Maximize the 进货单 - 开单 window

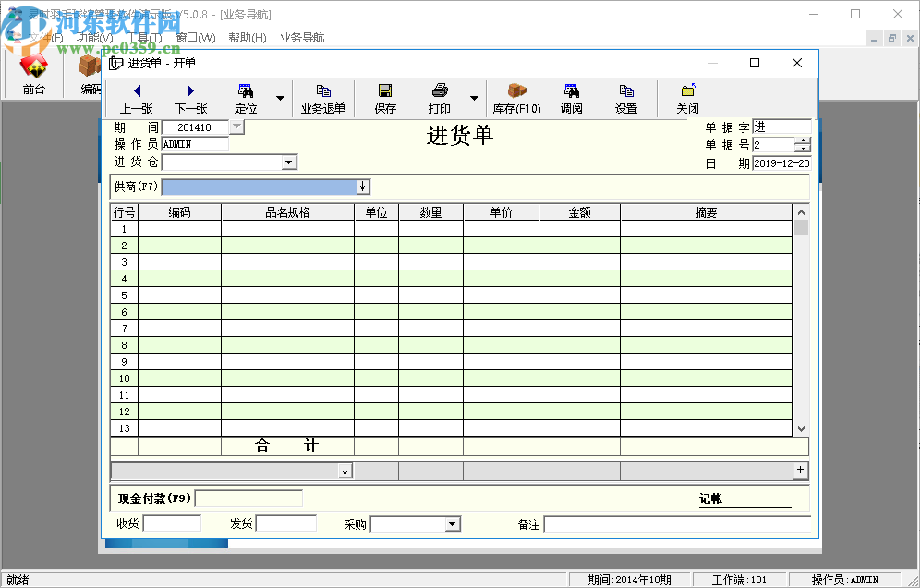(x=755, y=63)
